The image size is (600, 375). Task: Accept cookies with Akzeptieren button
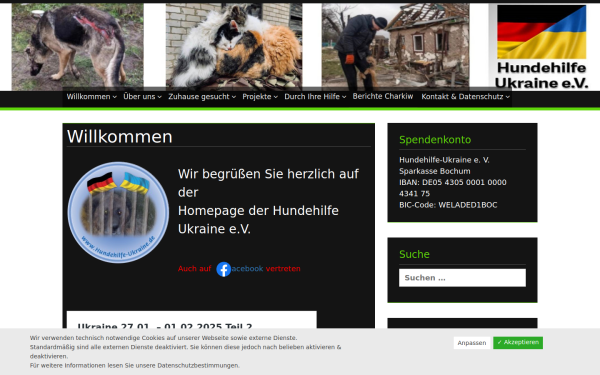click(518, 342)
